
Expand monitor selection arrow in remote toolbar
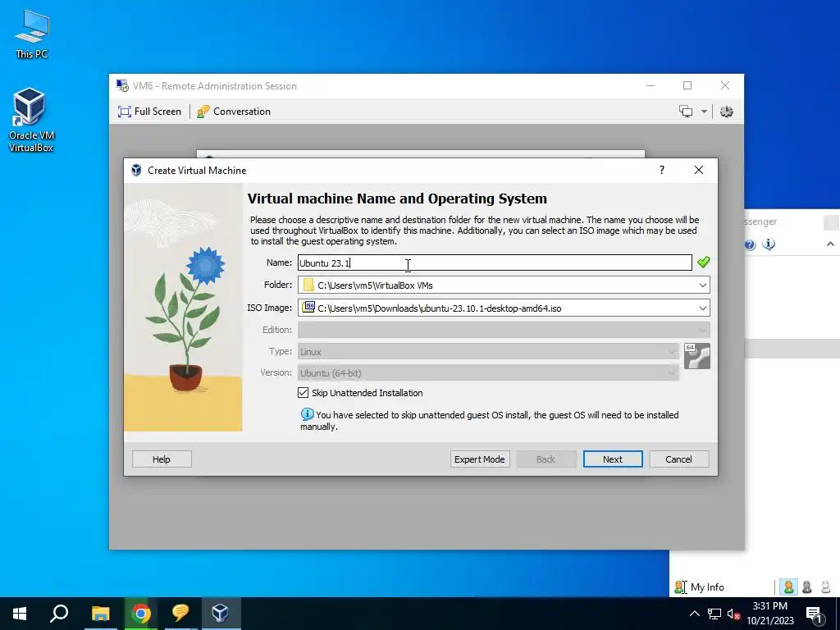[704, 112]
